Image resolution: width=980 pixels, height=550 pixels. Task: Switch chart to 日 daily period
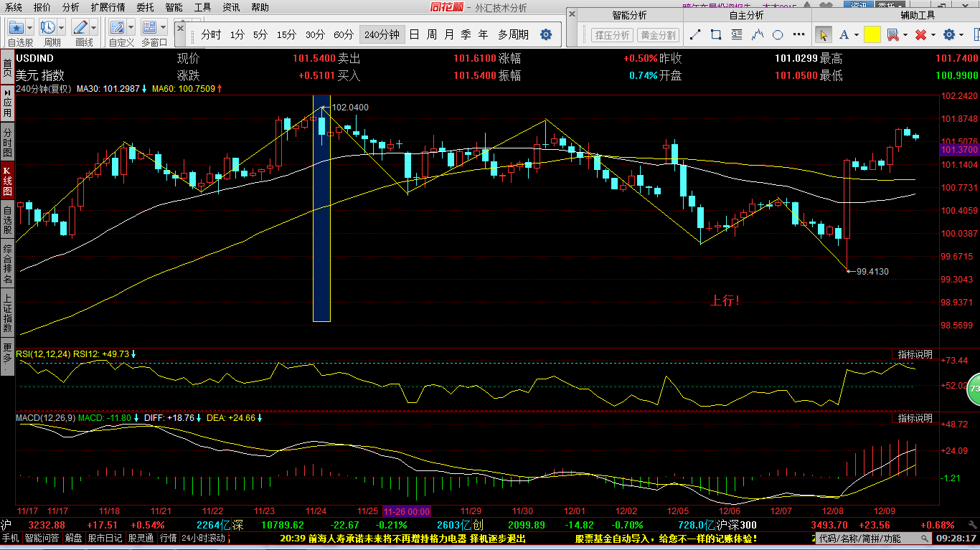tap(414, 34)
